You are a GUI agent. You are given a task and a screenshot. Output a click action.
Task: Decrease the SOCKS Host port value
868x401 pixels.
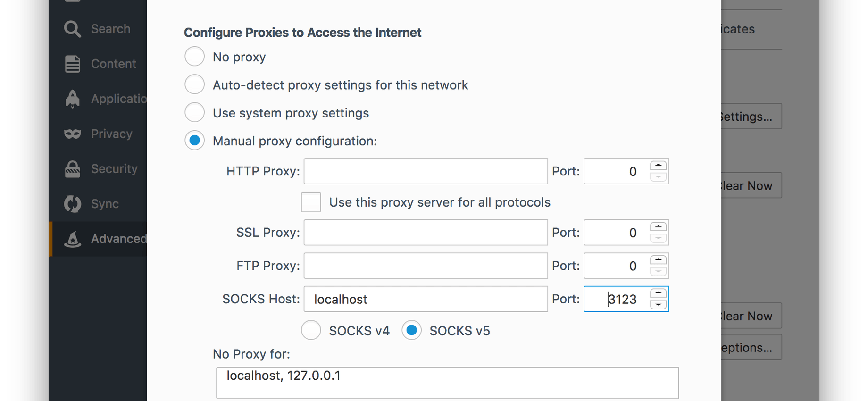point(658,305)
